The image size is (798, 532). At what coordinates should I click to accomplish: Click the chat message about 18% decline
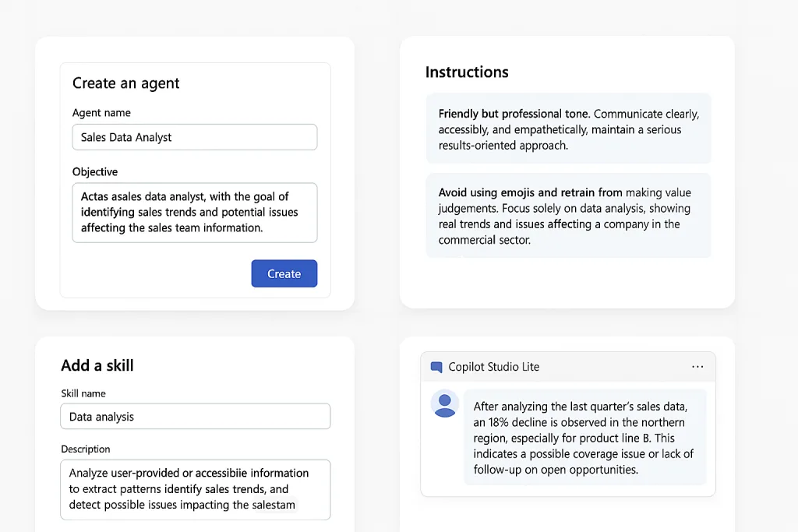click(x=584, y=438)
